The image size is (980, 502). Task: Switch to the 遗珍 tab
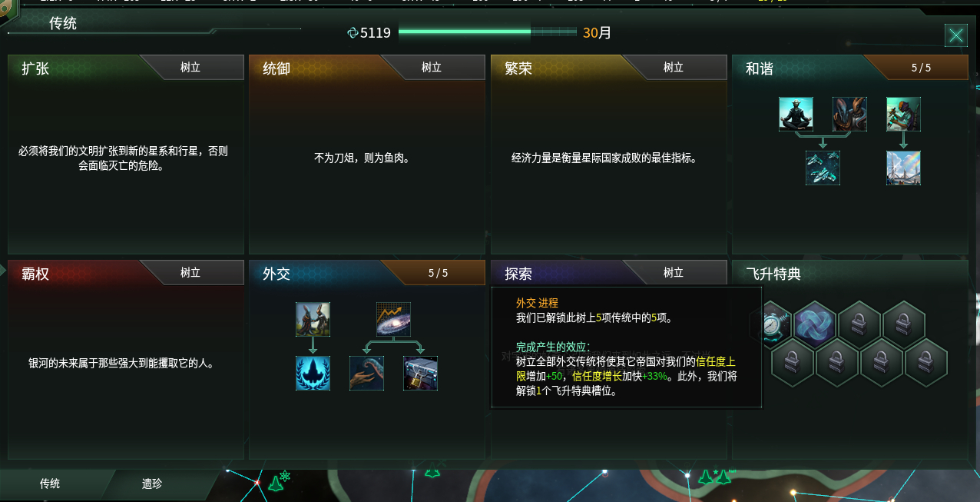point(152,484)
